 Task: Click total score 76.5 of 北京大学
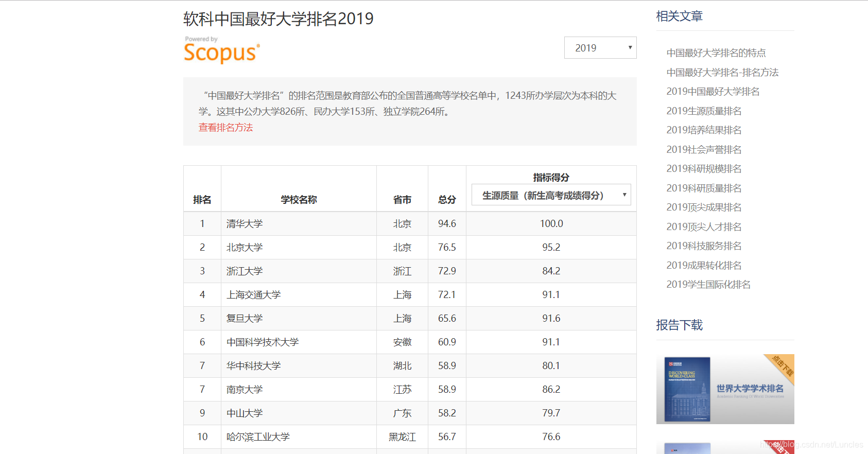447,248
